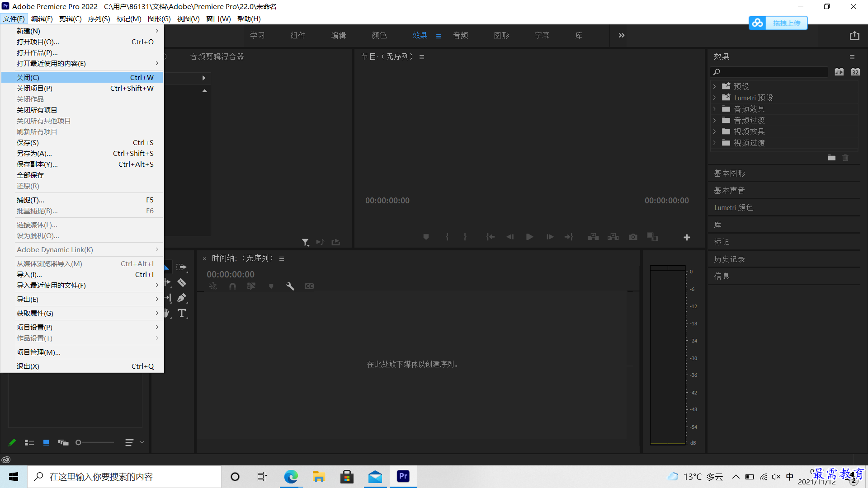Click the Quick Export share icon
The width and height of the screenshot is (868, 488).
(x=854, y=35)
